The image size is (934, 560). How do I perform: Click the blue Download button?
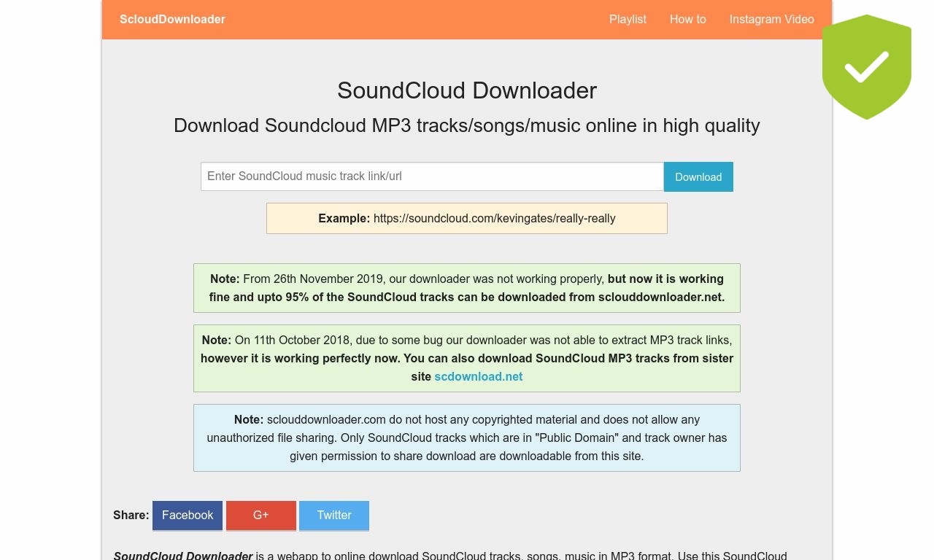(x=698, y=176)
